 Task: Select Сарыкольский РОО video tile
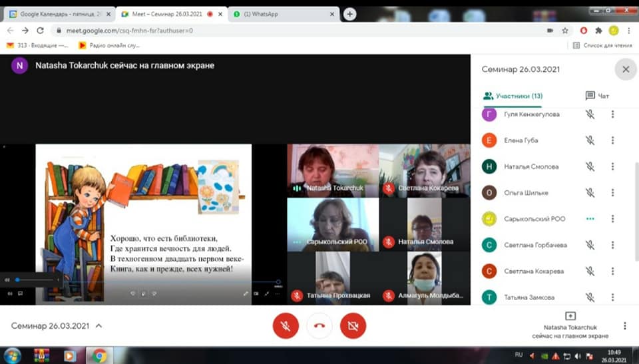333,225
